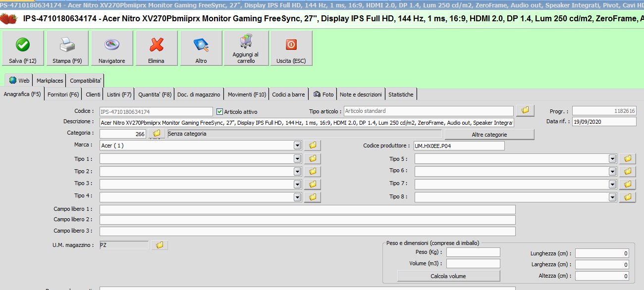Open folder icon next to Marca

tap(313, 145)
